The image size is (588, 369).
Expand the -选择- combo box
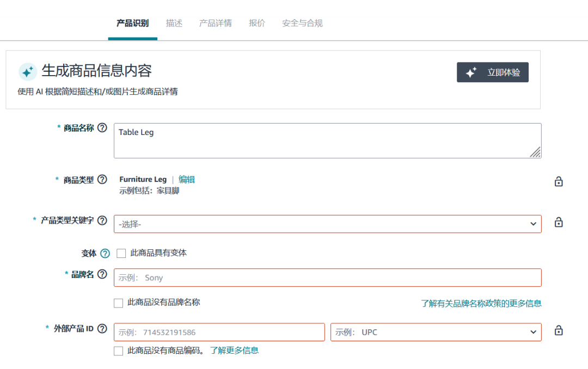[x=327, y=224]
